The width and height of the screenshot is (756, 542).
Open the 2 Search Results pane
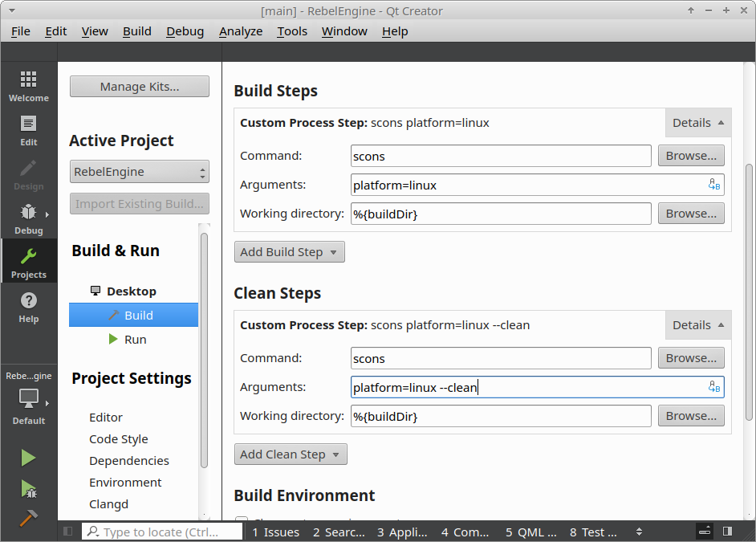point(339,532)
